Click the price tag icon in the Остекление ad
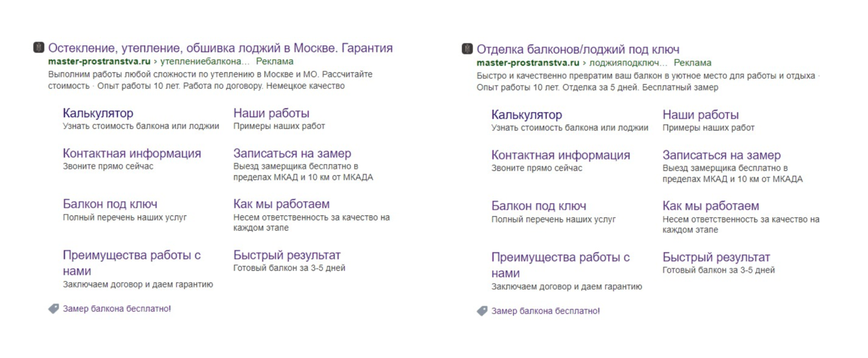The width and height of the screenshot is (868, 358). click(x=54, y=309)
